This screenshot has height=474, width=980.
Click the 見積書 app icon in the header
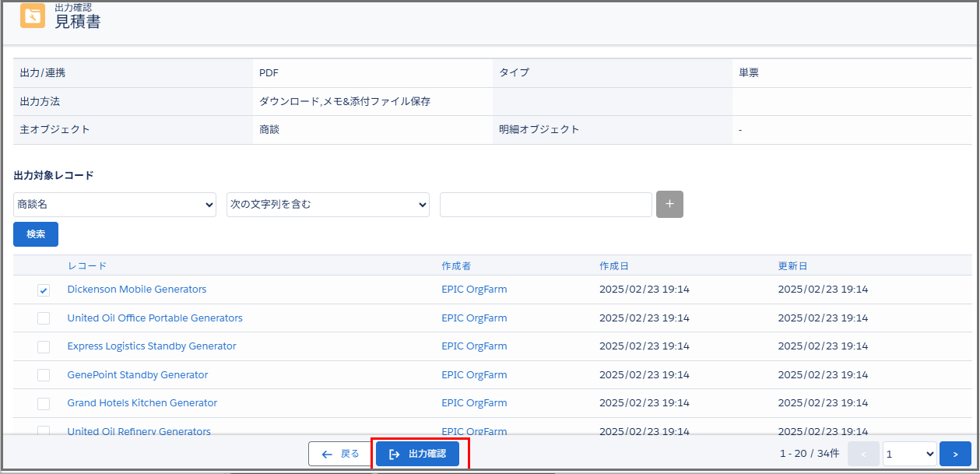coord(32,15)
